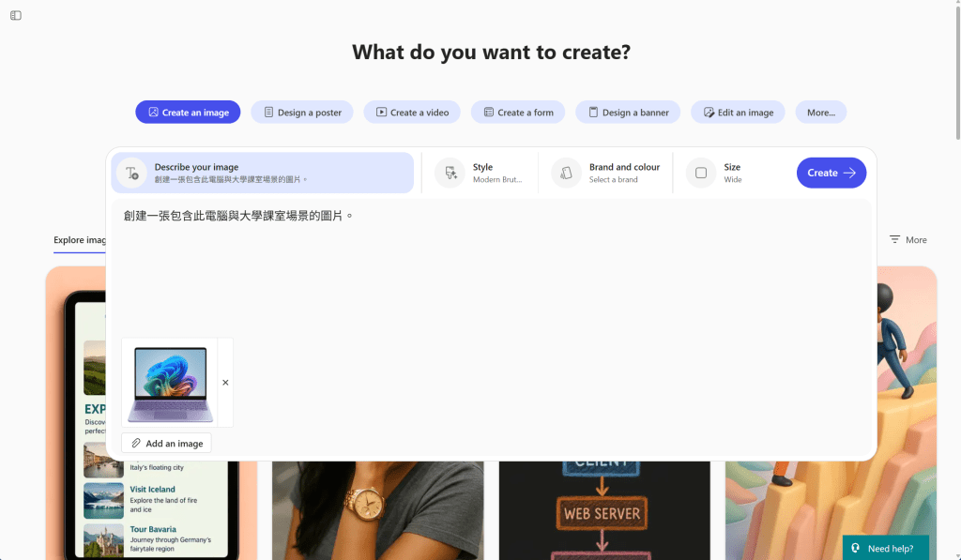Select the Create an image chip
The image size is (961, 560).
pos(188,113)
